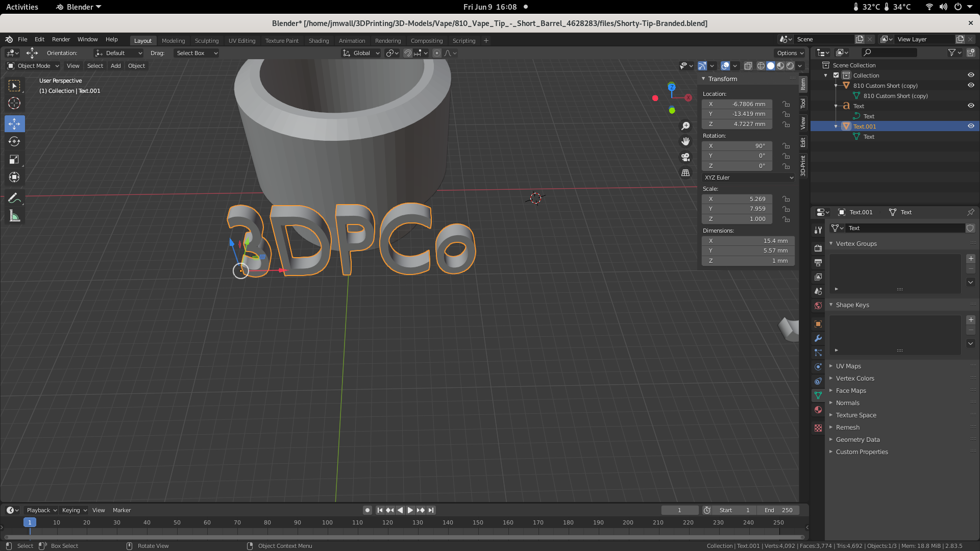Viewport: 980px width, 551px height.
Task: Open the Object Data properties tab
Action: [818, 395]
